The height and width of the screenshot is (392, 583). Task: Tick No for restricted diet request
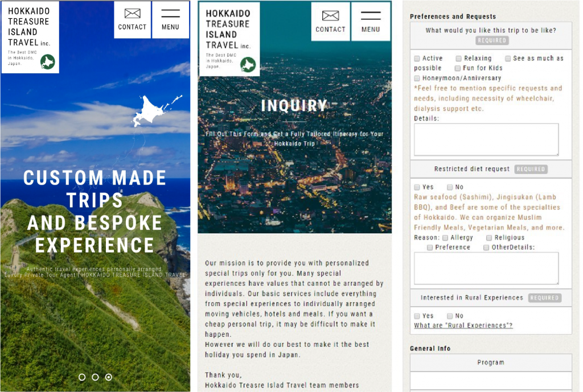450,187
